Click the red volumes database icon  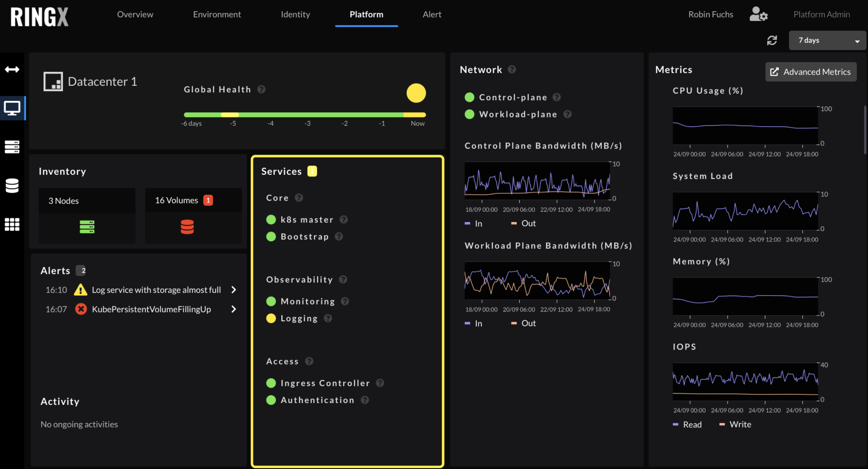(187, 227)
